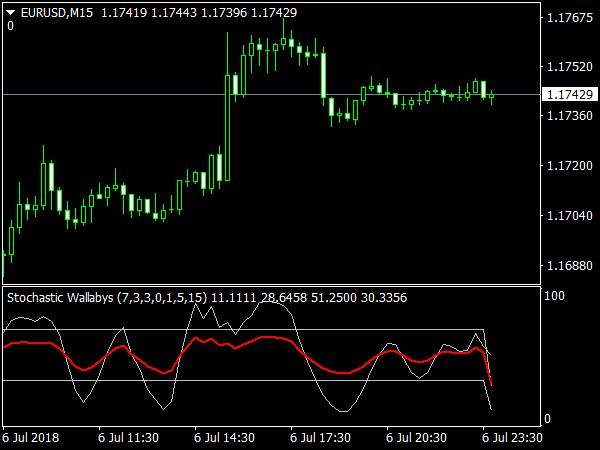600x450 pixels.
Task: Select the 1.17520 price scale label
Action: (x=570, y=67)
